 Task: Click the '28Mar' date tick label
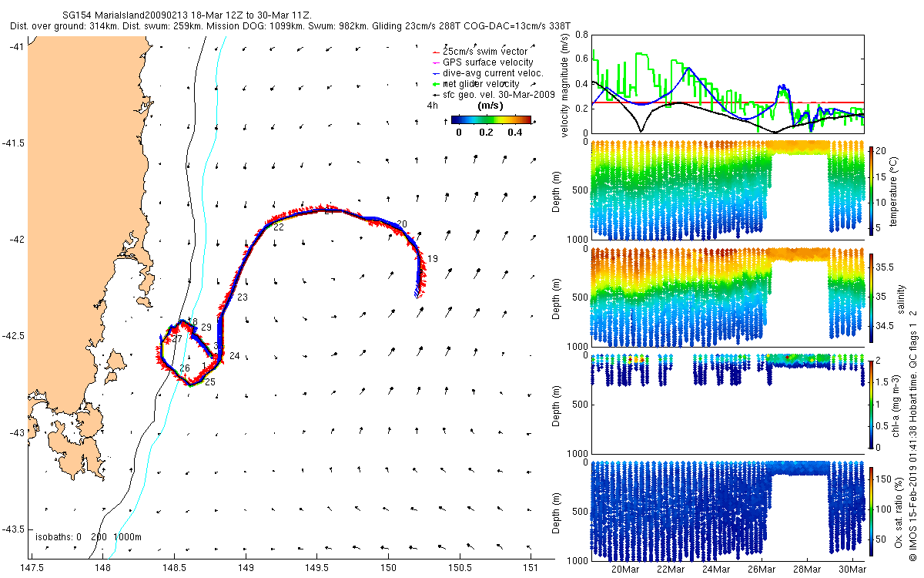click(807, 569)
